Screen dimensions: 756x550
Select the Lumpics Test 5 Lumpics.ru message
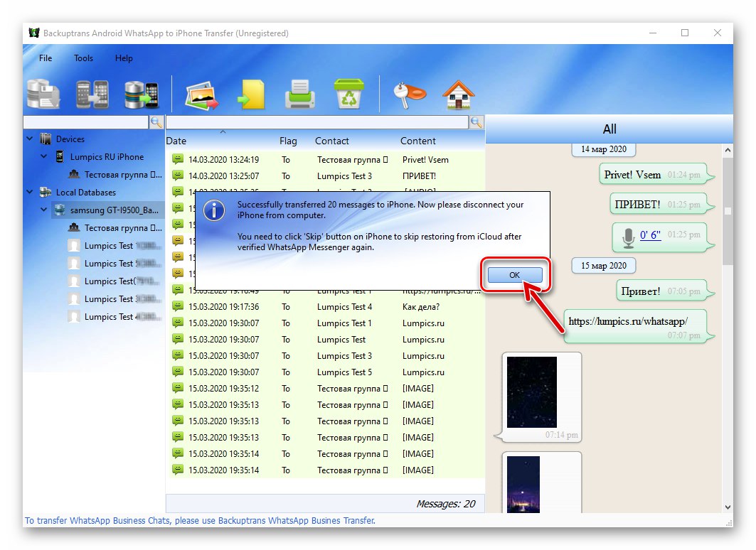point(326,372)
